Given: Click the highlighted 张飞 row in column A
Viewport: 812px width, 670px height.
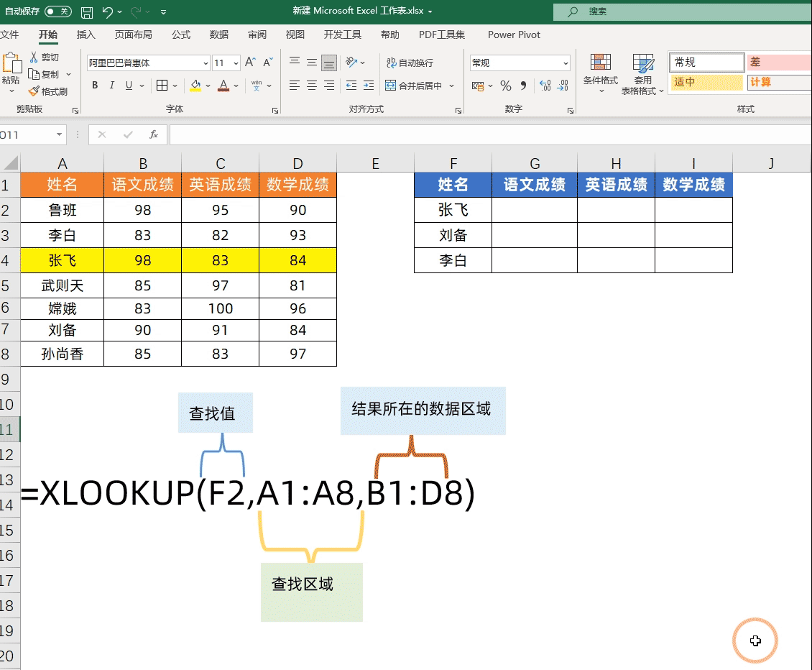Looking at the screenshot, I should pos(63,260).
